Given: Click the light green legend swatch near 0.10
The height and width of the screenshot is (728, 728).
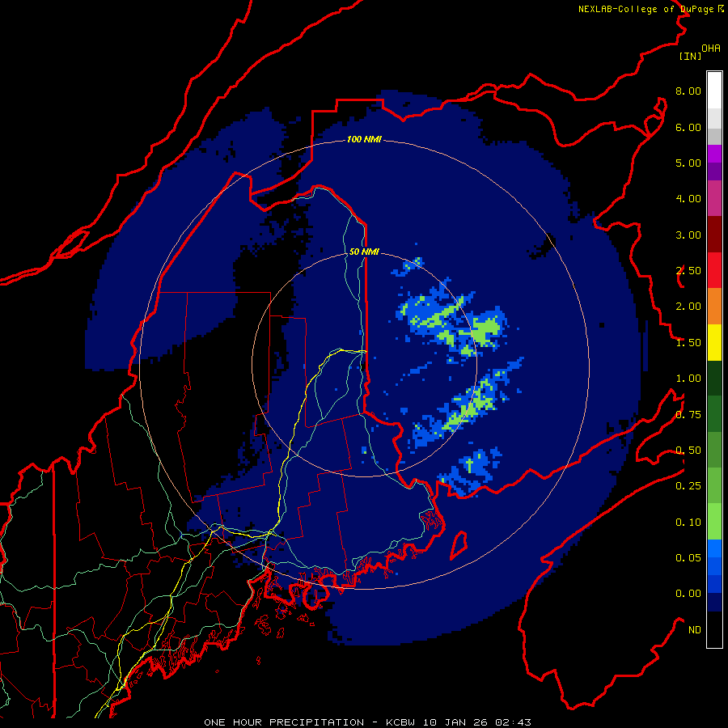Looking at the screenshot, I should click(714, 522).
